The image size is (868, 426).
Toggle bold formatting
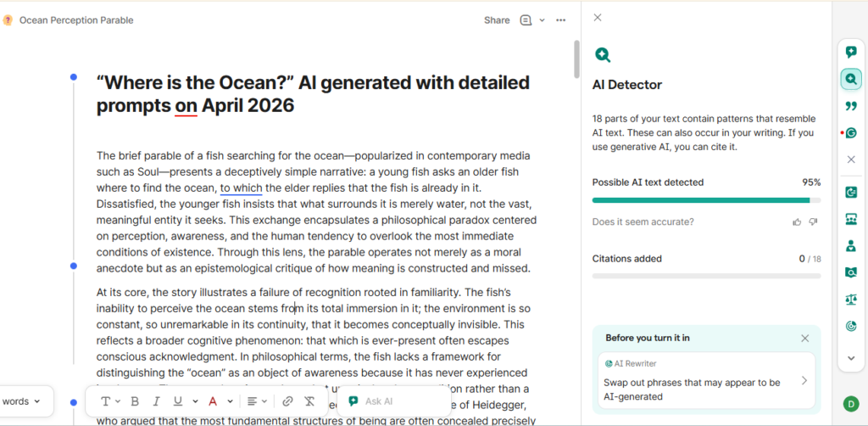(135, 401)
